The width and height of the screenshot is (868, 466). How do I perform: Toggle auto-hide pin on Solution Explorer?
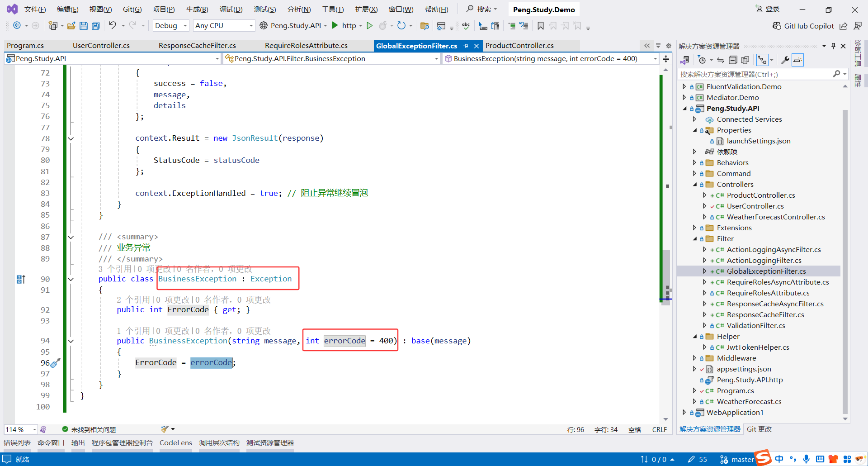coord(833,46)
